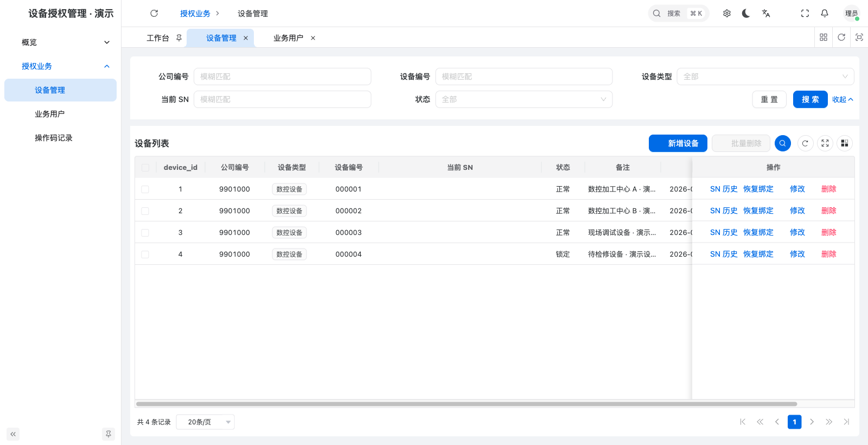Image resolution: width=868 pixels, height=445 pixels.
Task: Switch to the 设备管理 tab
Action: tap(221, 38)
